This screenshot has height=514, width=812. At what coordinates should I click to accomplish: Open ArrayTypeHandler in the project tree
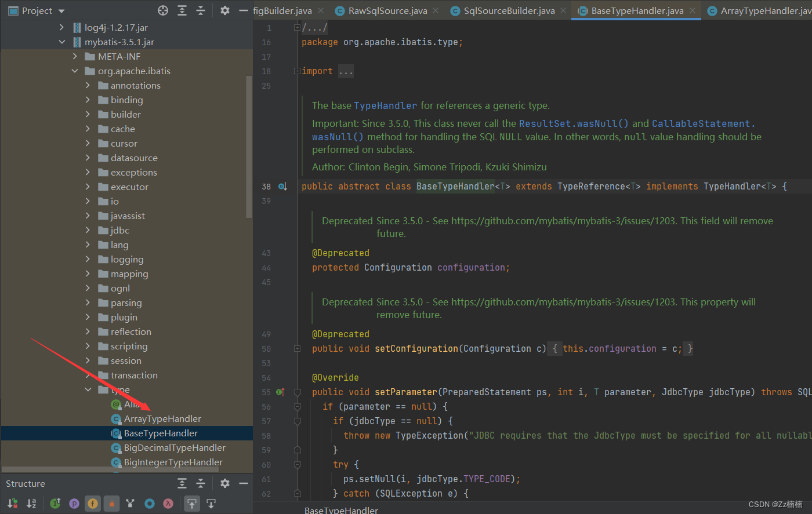(162, 418)
